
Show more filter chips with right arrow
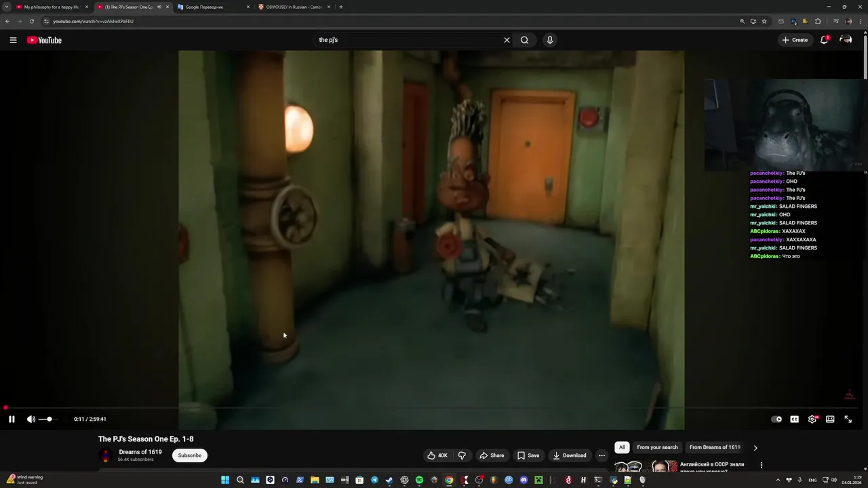[x=755, y=447]
